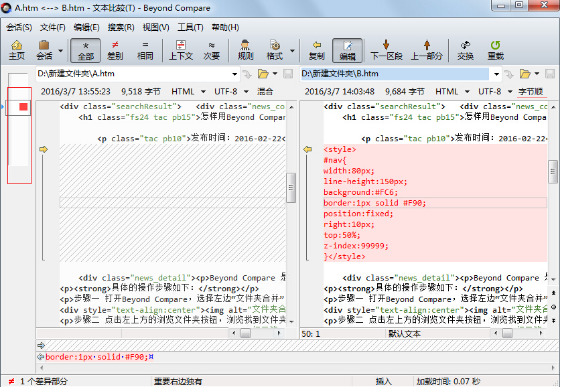Image resolution: width=561 pixels, height=388 pixels.
Task: Open the 会话(S) menu
Action: 19,27
